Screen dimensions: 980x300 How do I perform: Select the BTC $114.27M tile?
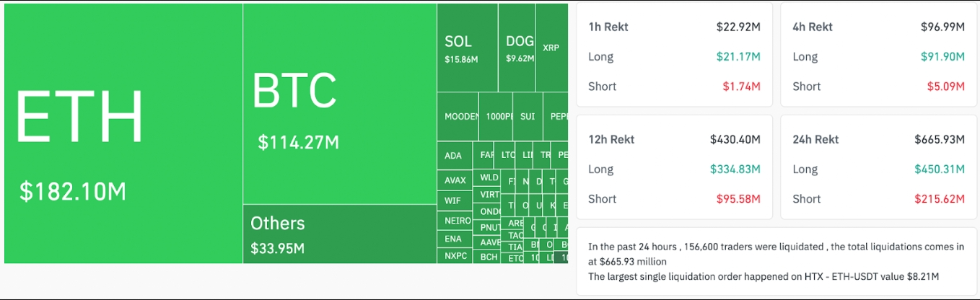(339, 105)
